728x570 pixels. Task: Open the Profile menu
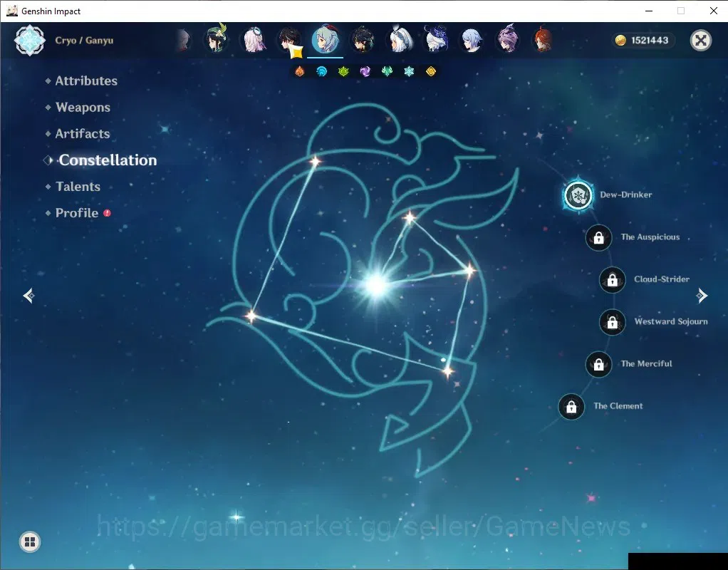pyautogui.click(x=77, y=213)
